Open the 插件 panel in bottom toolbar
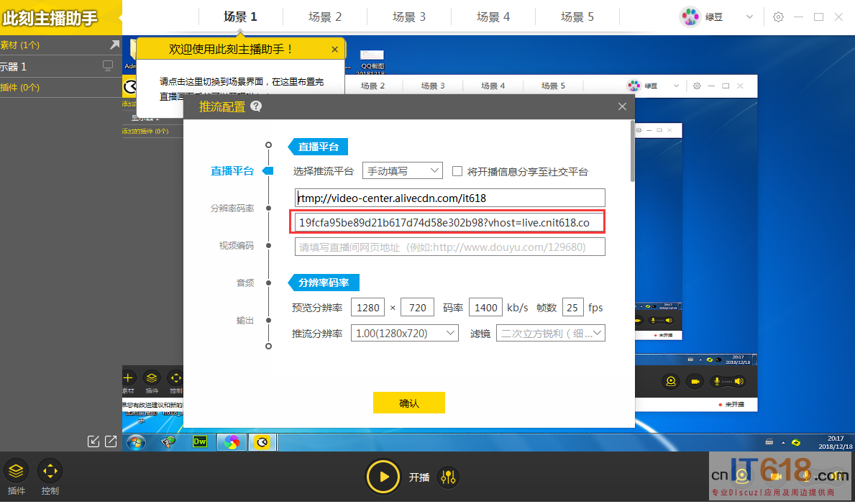This screenshot has height=504, width=855. coord(16,472)
